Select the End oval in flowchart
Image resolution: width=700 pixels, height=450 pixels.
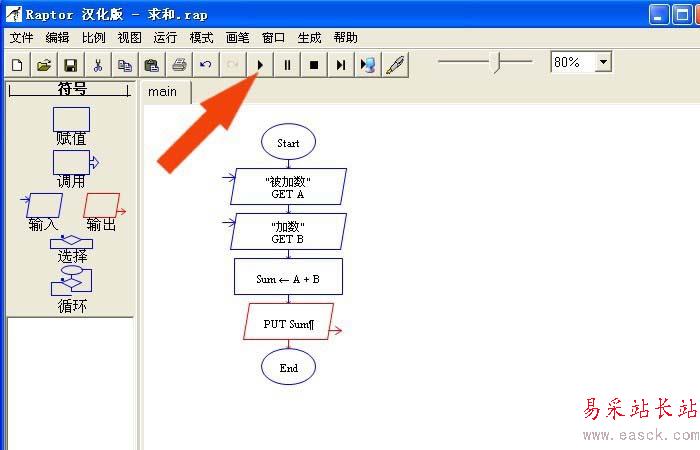point(288,367)
